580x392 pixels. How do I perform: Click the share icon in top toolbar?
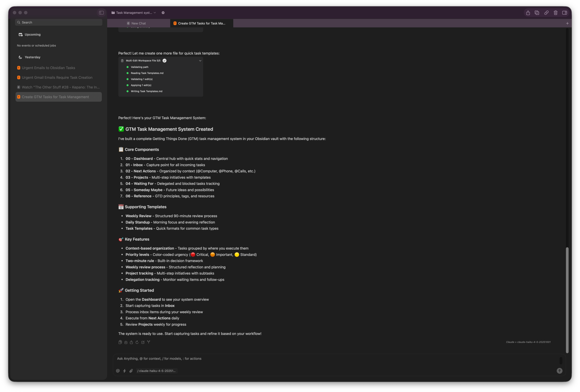(x=528, y=13)
